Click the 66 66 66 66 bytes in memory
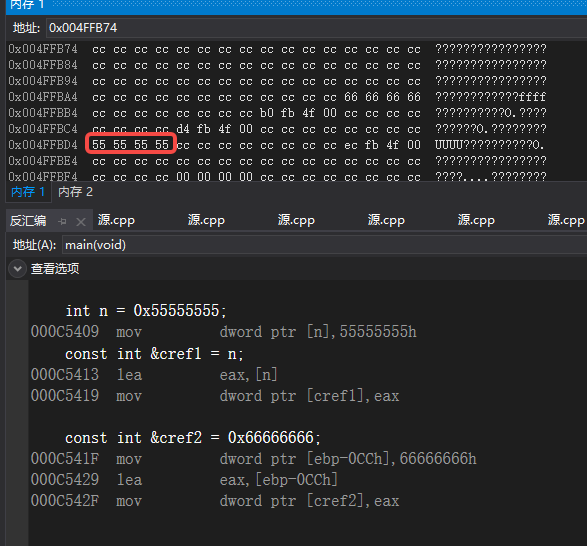 (382, 97)
